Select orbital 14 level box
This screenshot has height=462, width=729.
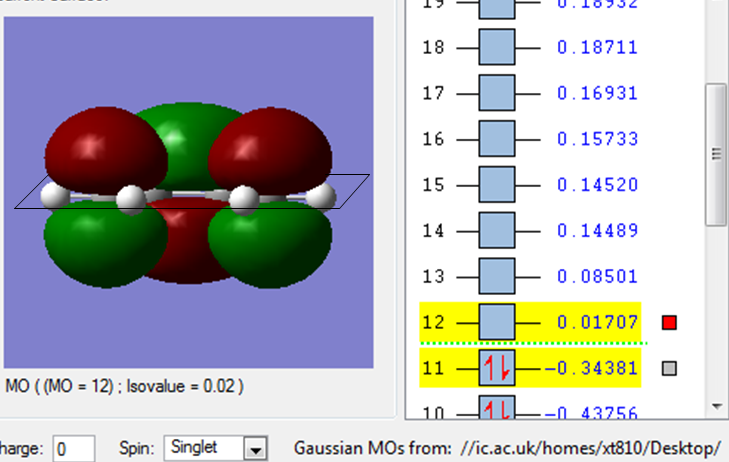tap(497, 230)
